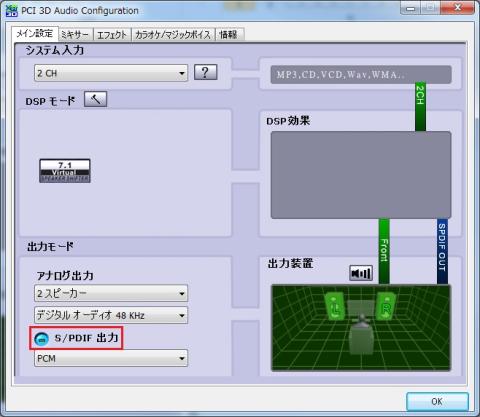Open the PCM format dropdown

tap(111, 358)
